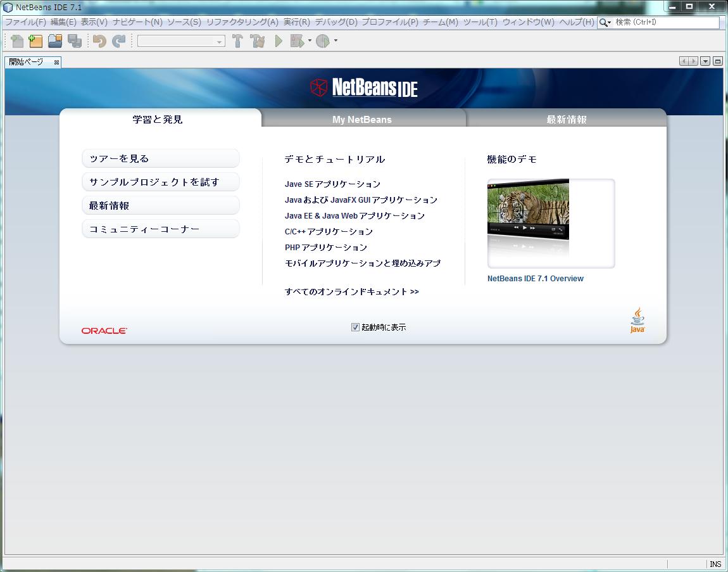Create a new project from the toolbar
This screenshot has width=728, height=572.
pyautogui.click(x=35, y=41)
